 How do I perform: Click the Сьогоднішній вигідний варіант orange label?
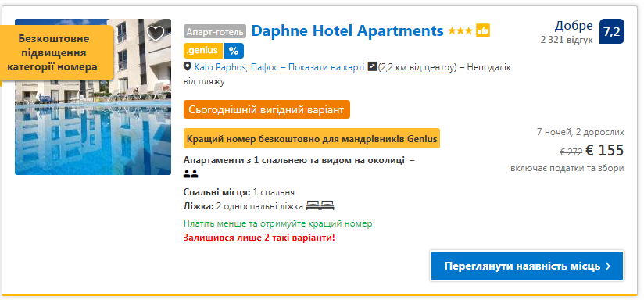point(267,109)
